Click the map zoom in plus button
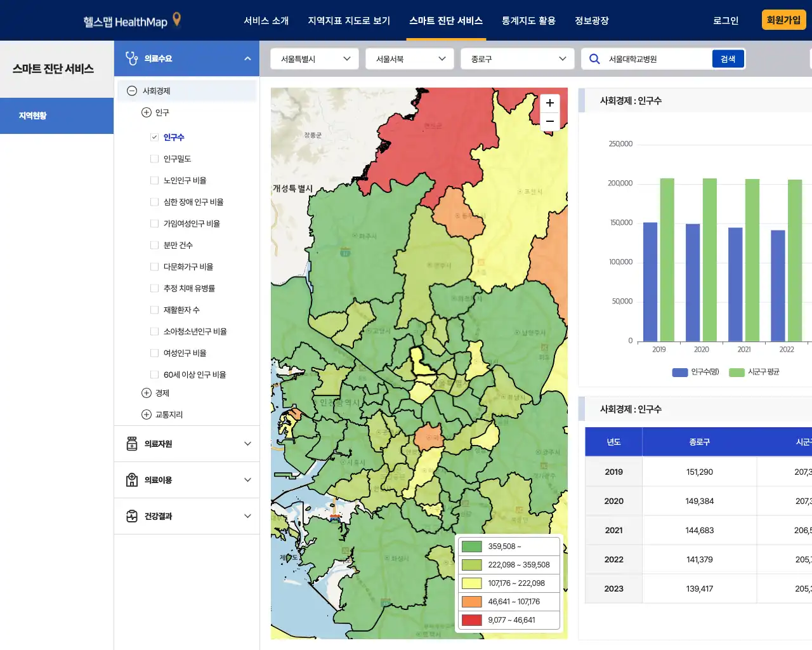This screenshot has width=812, height=650. click(549, 103)
